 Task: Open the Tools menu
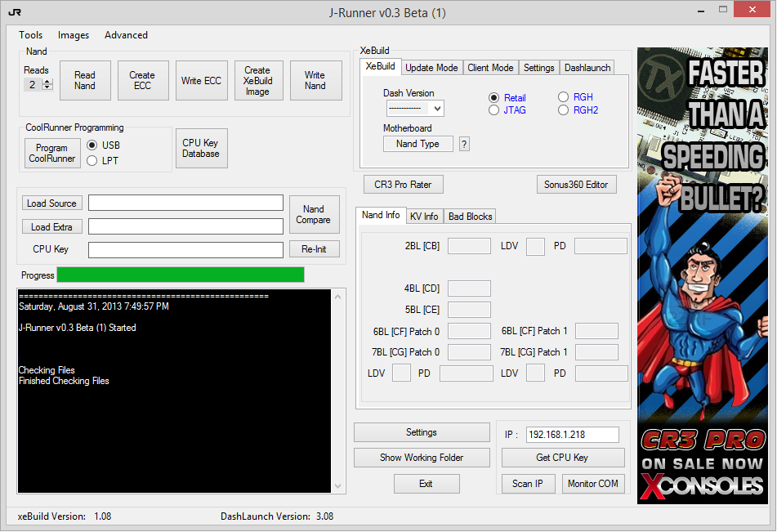(31, 35)
